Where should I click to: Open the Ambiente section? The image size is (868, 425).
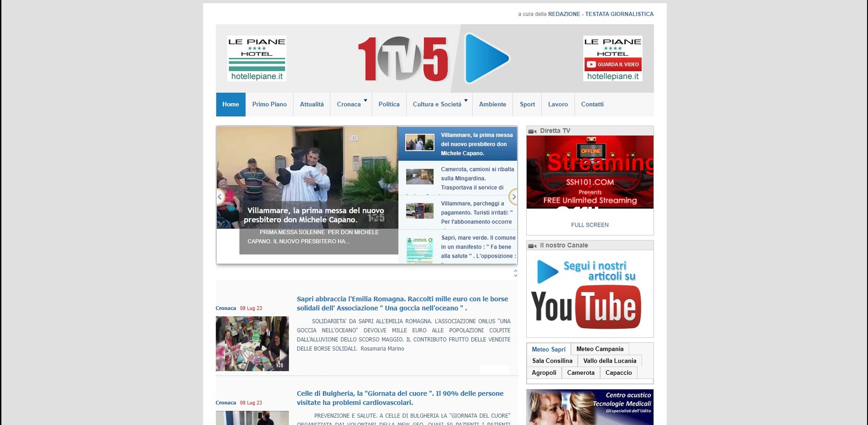(492, 104)
